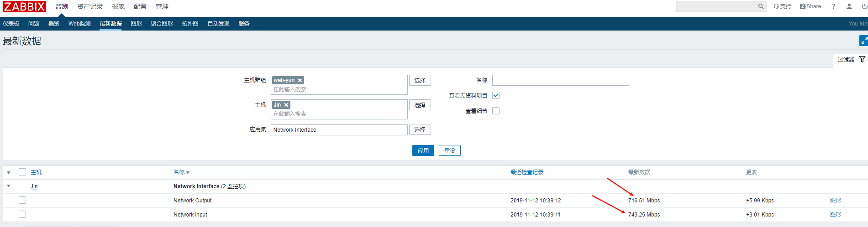Uncheck the 查看无资料项目 checkbox

pyautogui.click(x=496, y=95)
